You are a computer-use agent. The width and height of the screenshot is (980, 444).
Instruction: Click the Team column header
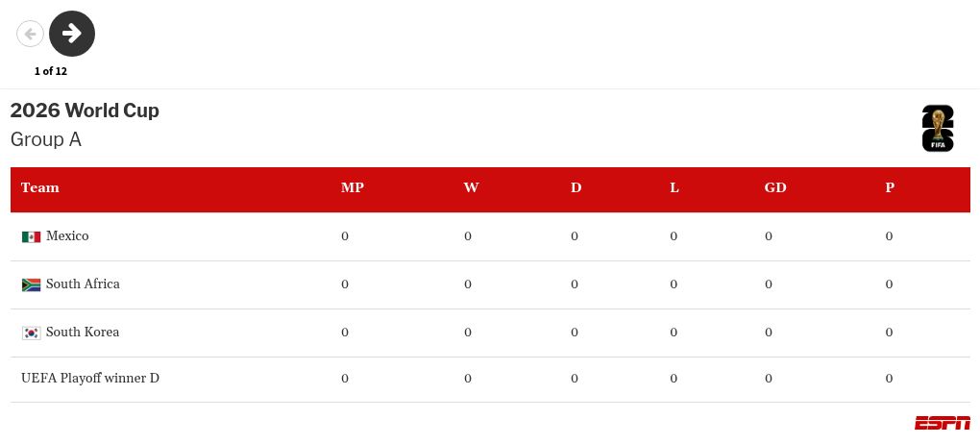[40, 187]
